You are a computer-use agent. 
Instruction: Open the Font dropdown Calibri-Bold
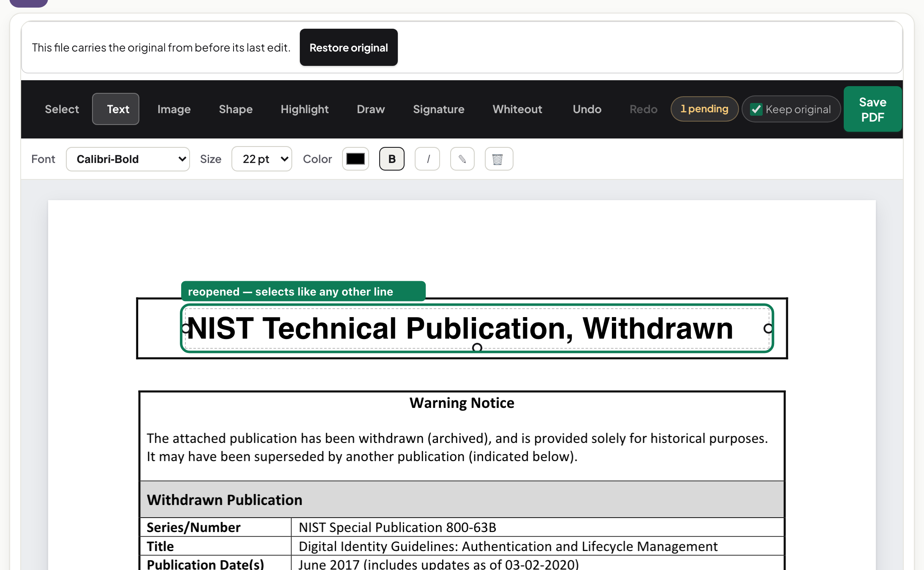click(128, 159)
